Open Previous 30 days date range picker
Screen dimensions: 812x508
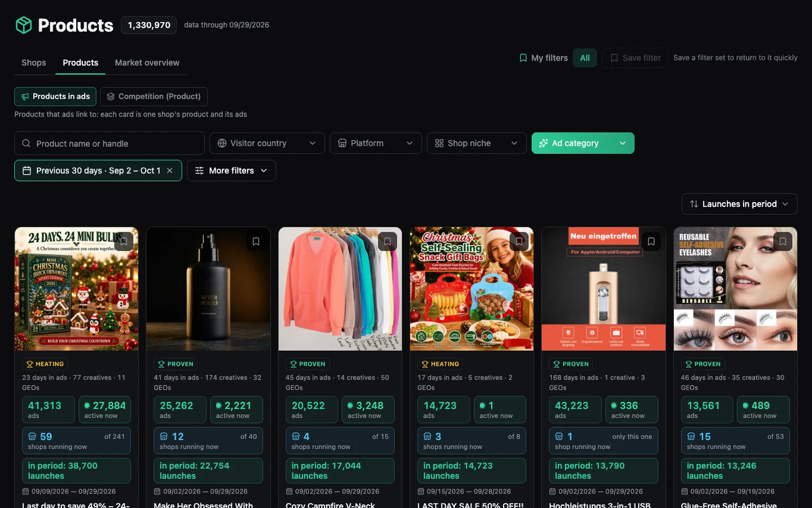pyautogui.click(x=98, y=171)
